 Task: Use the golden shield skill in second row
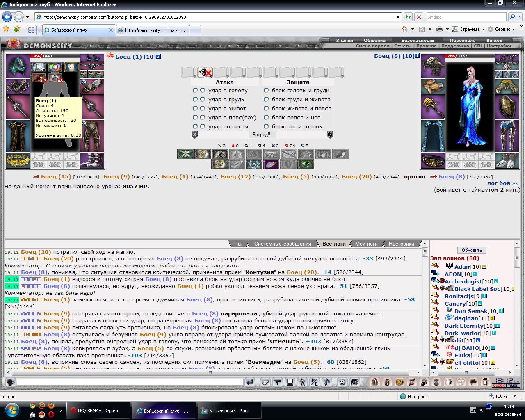pos(219,164)
